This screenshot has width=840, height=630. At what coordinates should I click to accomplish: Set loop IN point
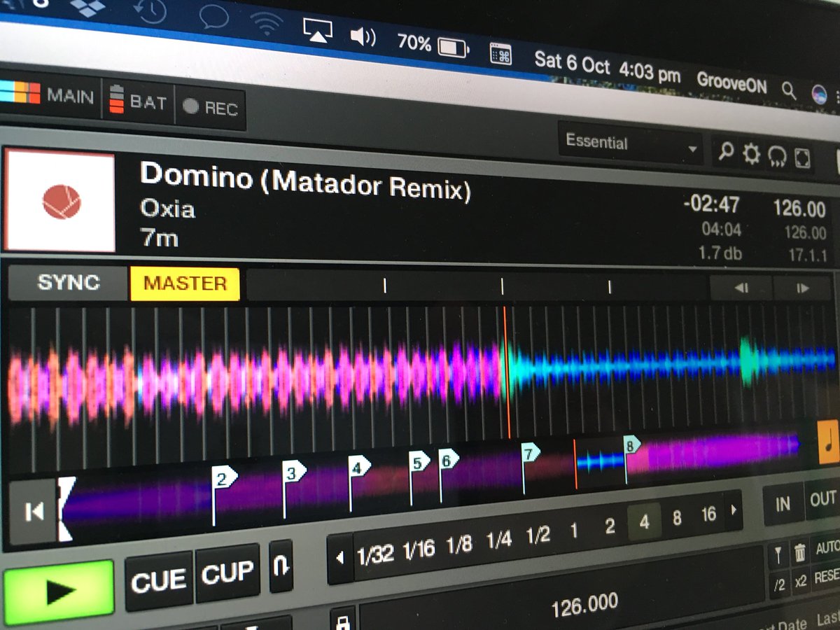coord(783,503)
